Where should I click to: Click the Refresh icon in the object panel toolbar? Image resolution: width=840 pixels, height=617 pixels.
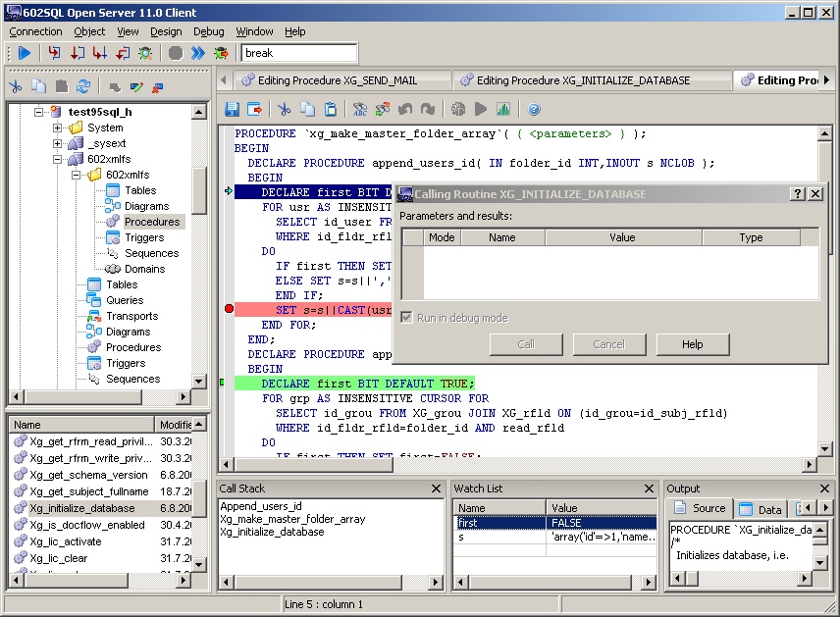point(83,86)
